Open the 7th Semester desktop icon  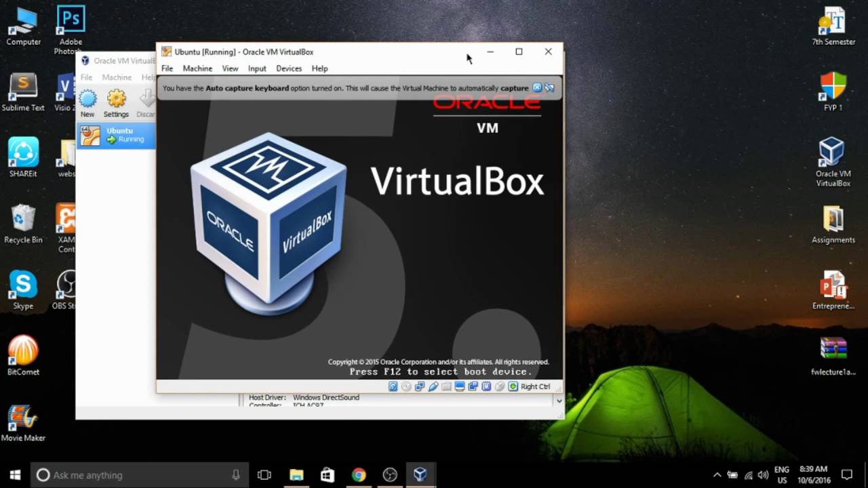(x=833, y=26)
